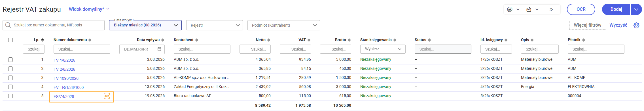This screenshot has width=644, height=111.
Task: Select the checkbox for row FV 1/8/2026
Action: (x=10, y=60)
